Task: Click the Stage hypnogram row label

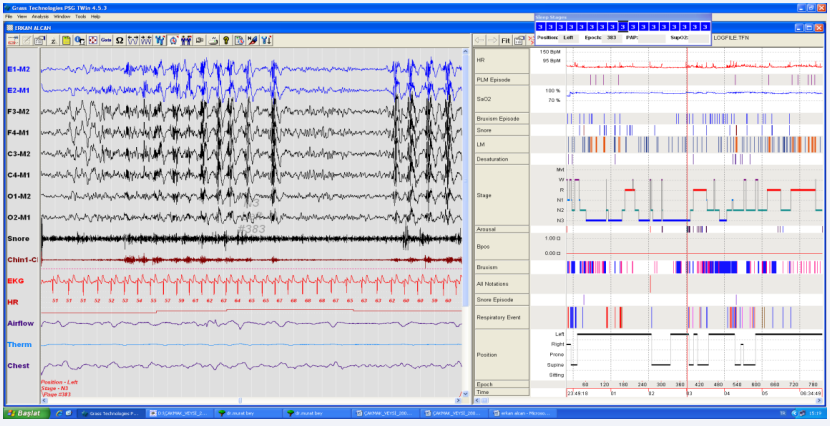Action: tap(485, 196)
